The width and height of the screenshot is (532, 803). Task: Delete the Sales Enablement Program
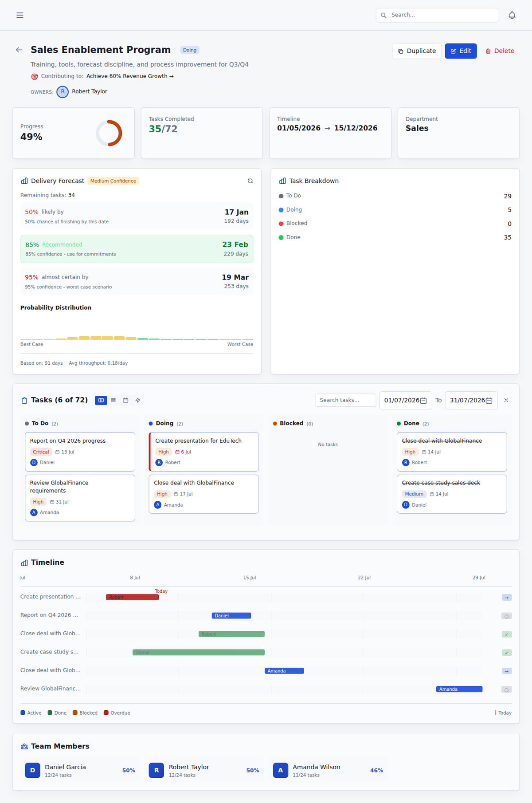[500, 51]
